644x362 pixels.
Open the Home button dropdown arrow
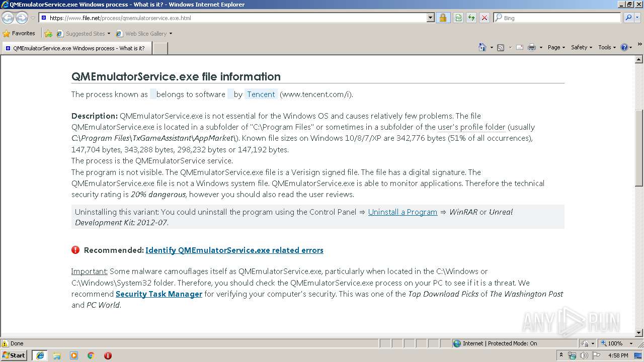click(491, 47)
